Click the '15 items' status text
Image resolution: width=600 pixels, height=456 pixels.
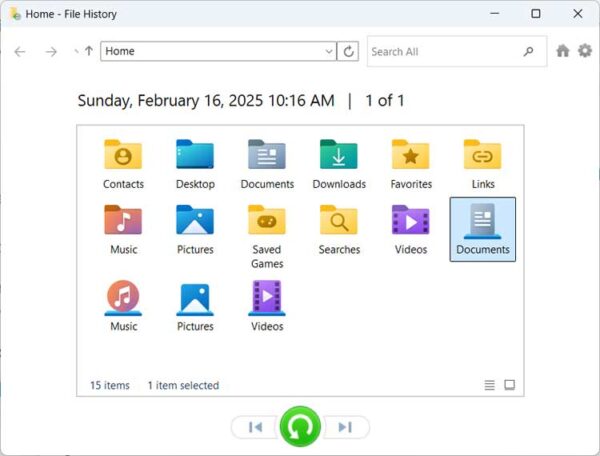point(110,385)
